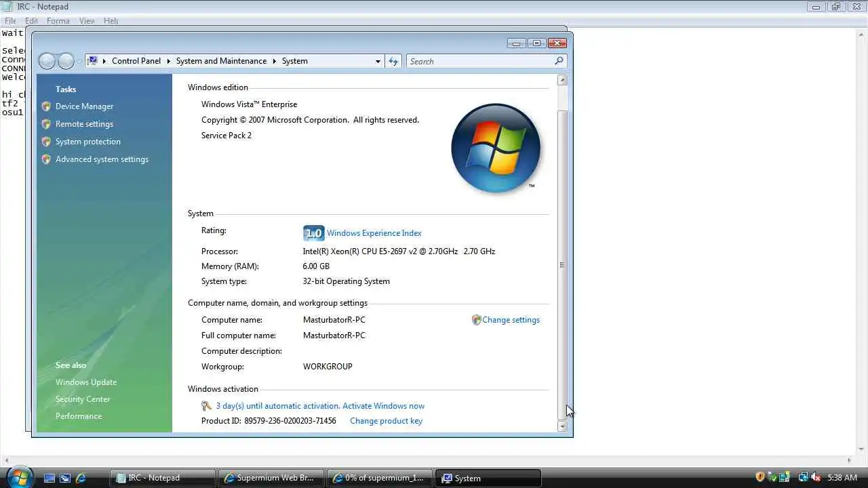This screenshot has height=488, width=868.
Task: Open the Format menu in Notepad
Action: pyautogui.click(x=58, y=21)
